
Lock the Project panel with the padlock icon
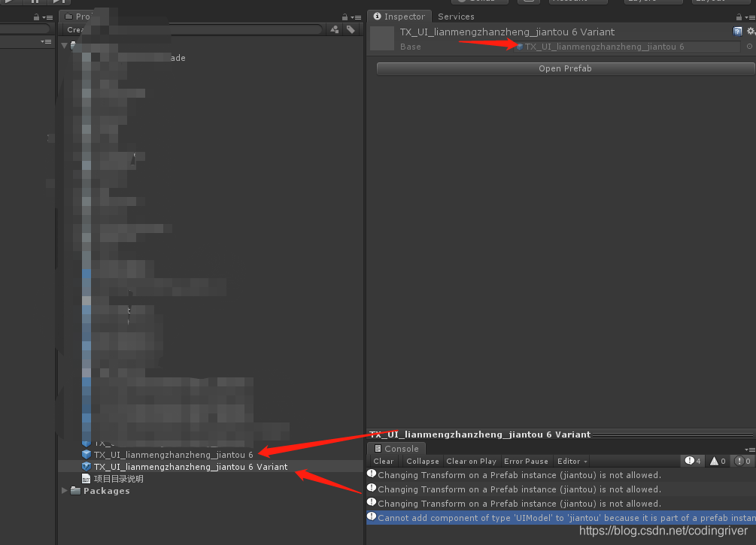345,17
